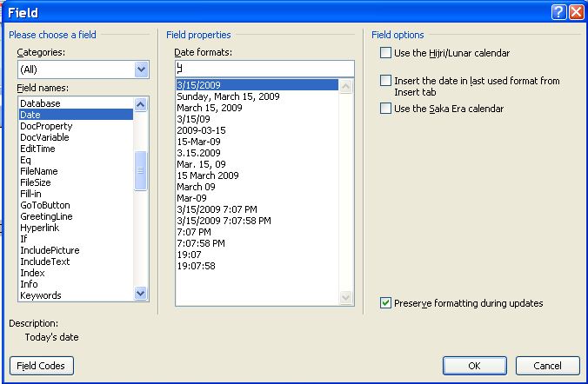This screenshot has height=384, width=588.
Task: Open the Categories dropdown
Action: tap(142, 70)
